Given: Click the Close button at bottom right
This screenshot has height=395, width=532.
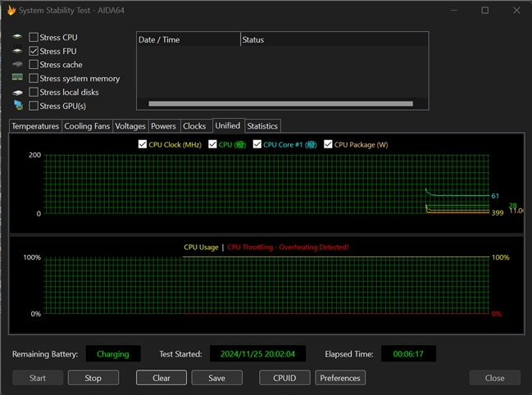Looking at the screenshot, I should pyautogui.click(x=494, y=378).
